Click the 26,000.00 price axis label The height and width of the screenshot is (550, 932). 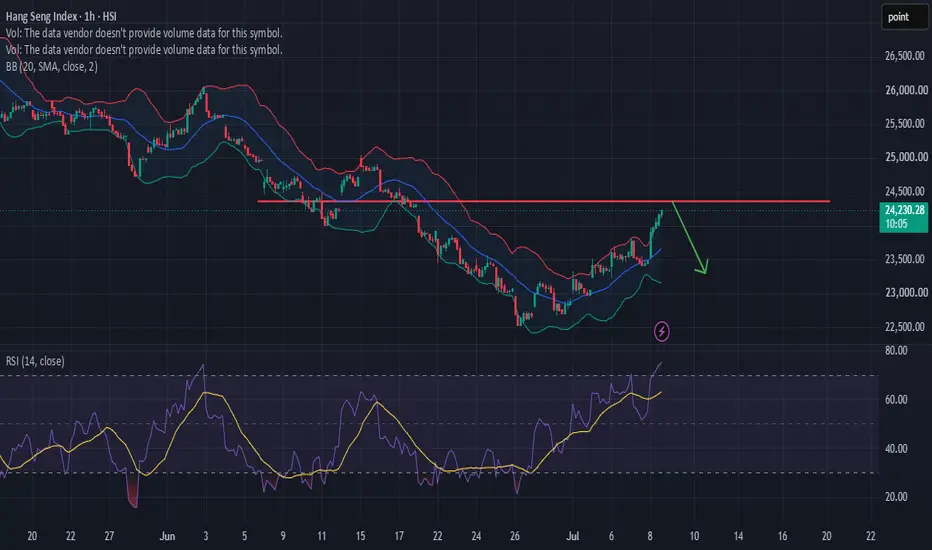pos(906,90)
